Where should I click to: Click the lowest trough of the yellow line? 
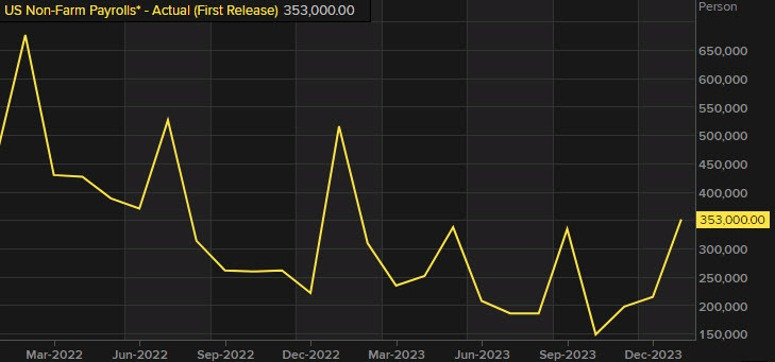[596, 335]
